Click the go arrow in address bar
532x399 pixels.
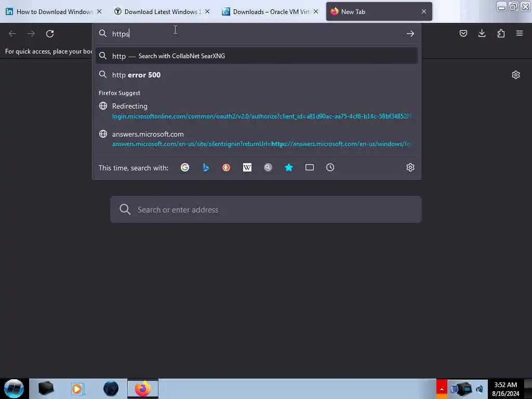410,34
